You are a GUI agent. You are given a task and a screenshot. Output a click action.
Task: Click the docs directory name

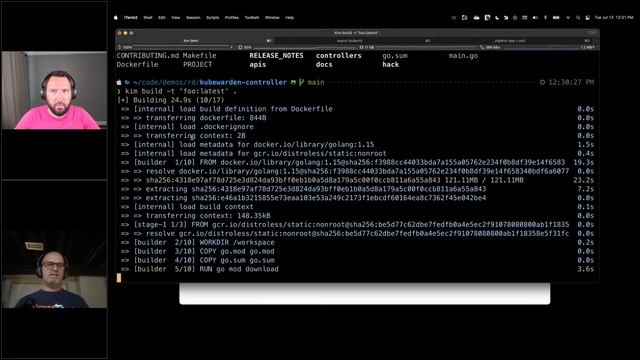pos(324,64)
